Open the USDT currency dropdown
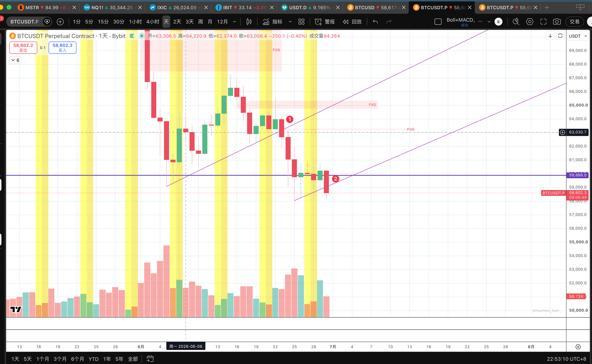Viewport: 592px width, 364px height. click(578, 36)
